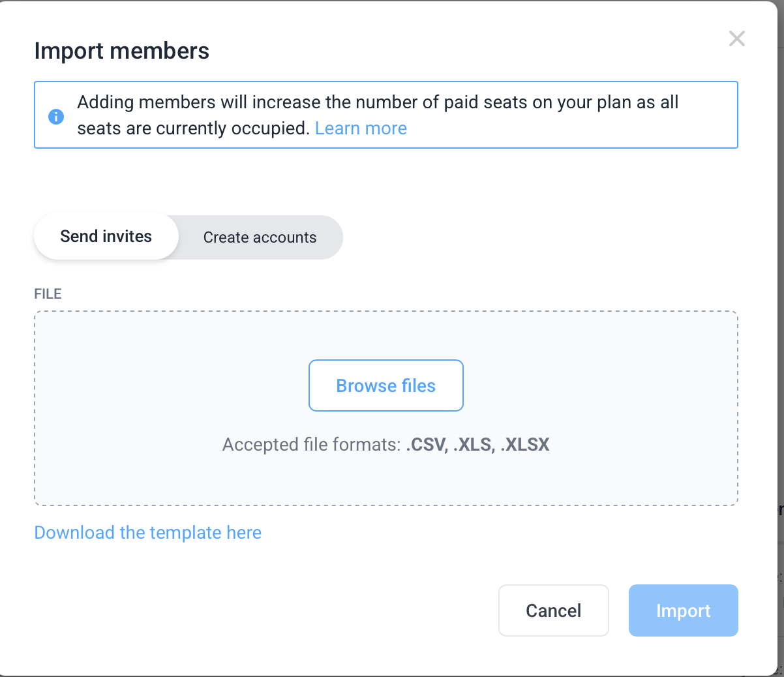This screenshot has width=784, height=677.
Task: Click the blue info icon in the banner
Action: (x=56, y=116)
